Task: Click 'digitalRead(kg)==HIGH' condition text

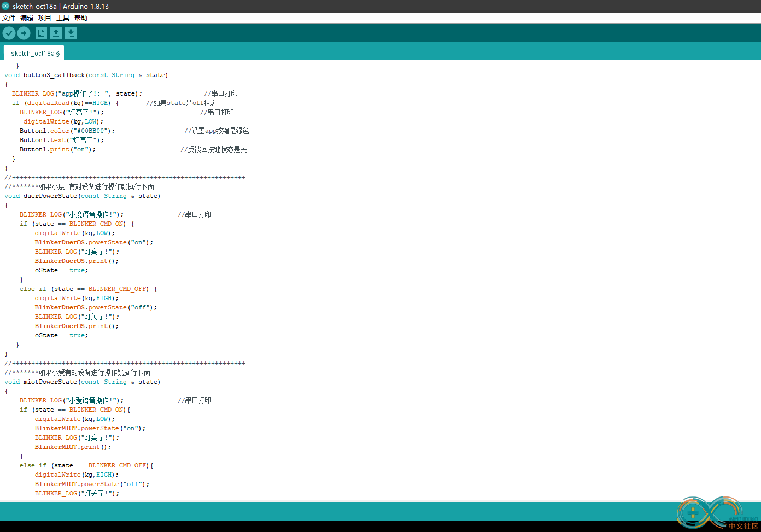Action: click(x=68, y=103)
